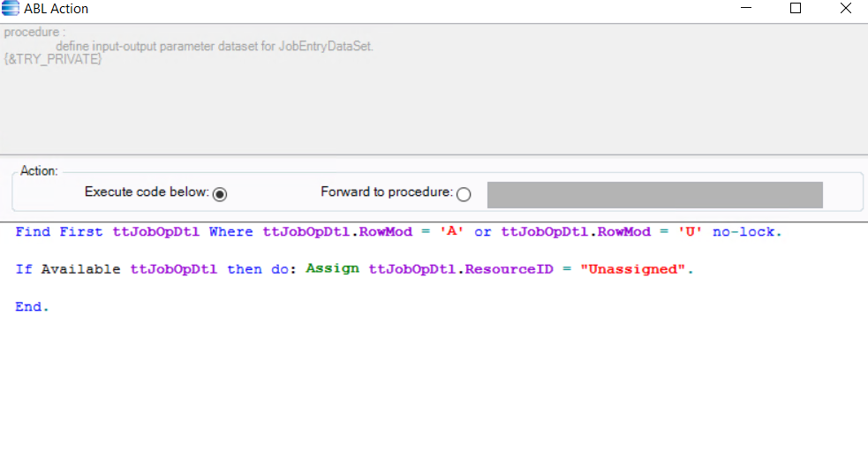Click the 'Execute code below:' label

pyautogui.click(x=147, y=192)
